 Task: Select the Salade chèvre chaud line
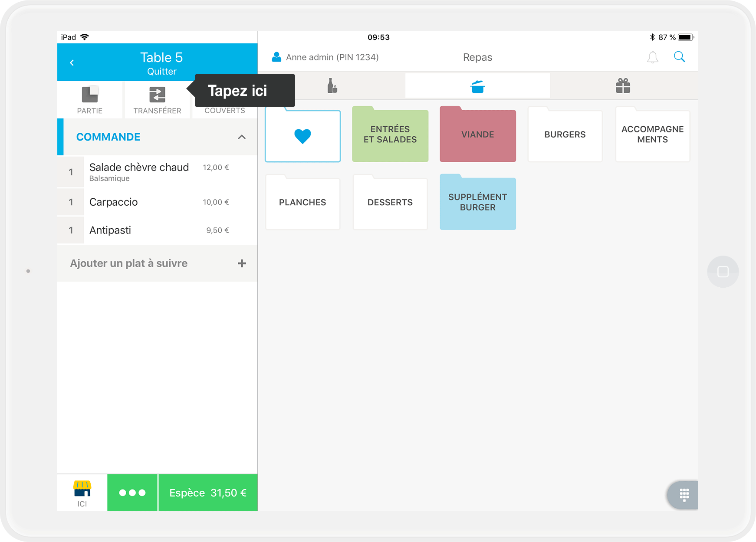pyautogui.click(x=158, y=172)
